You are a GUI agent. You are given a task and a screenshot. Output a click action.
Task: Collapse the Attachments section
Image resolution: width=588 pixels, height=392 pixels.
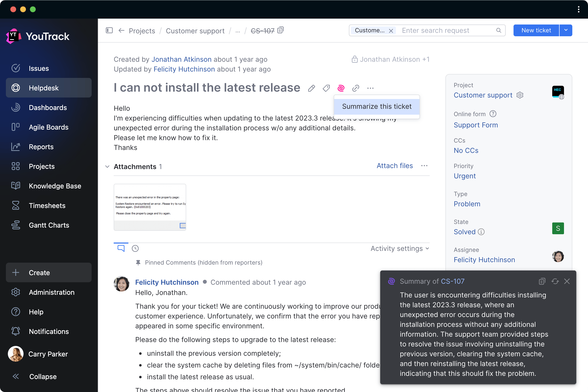(x=107, y=167)
